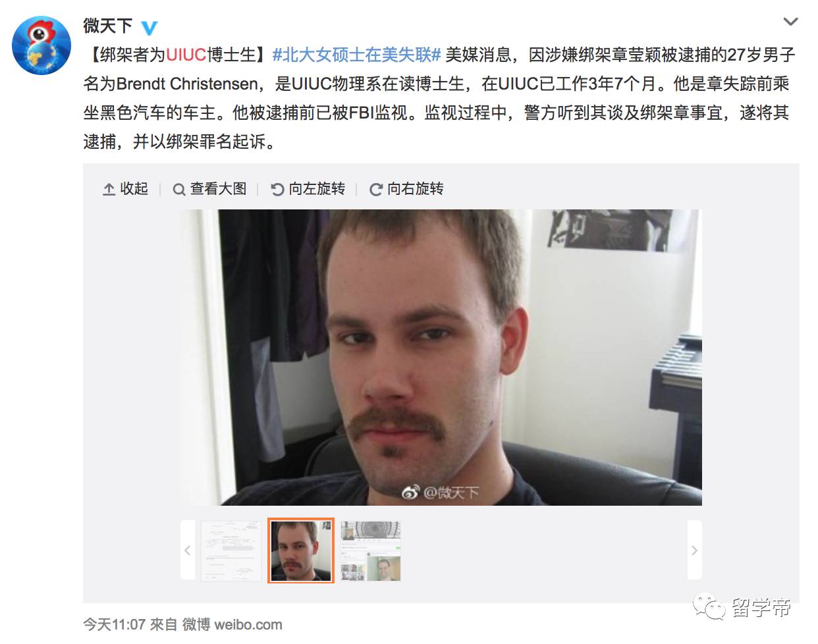The image size is (818, 644).
Task: Show previous thumbnails with the left arrow
Action: (188, 550)
